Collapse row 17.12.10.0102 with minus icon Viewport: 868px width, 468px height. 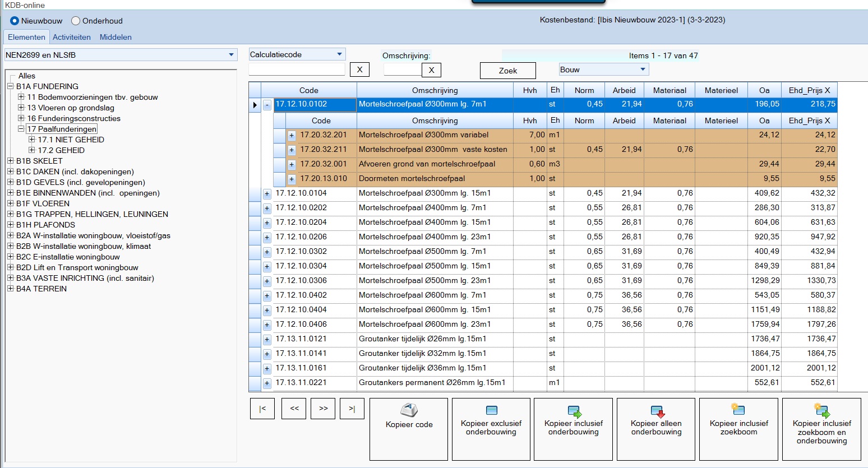coord(267,105)
